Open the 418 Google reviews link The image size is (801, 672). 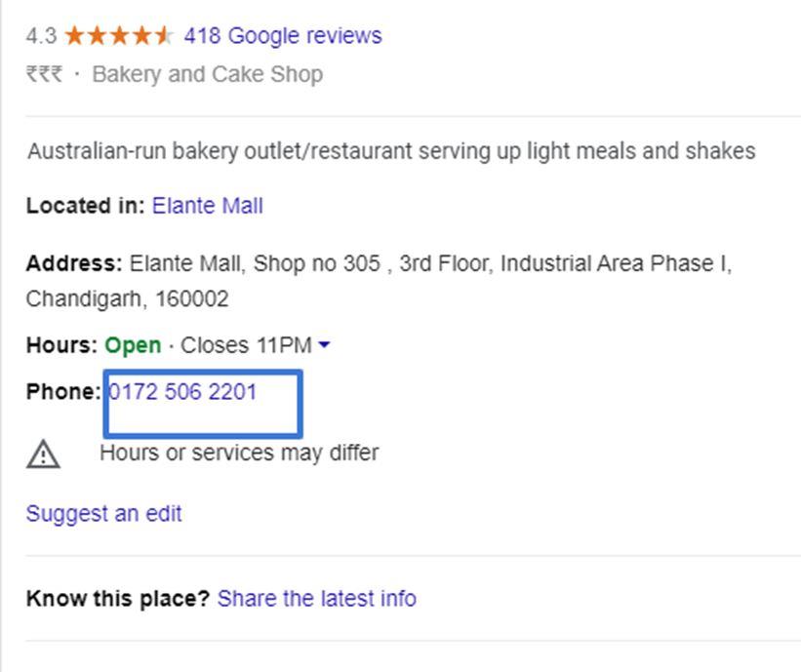(283, 36)
